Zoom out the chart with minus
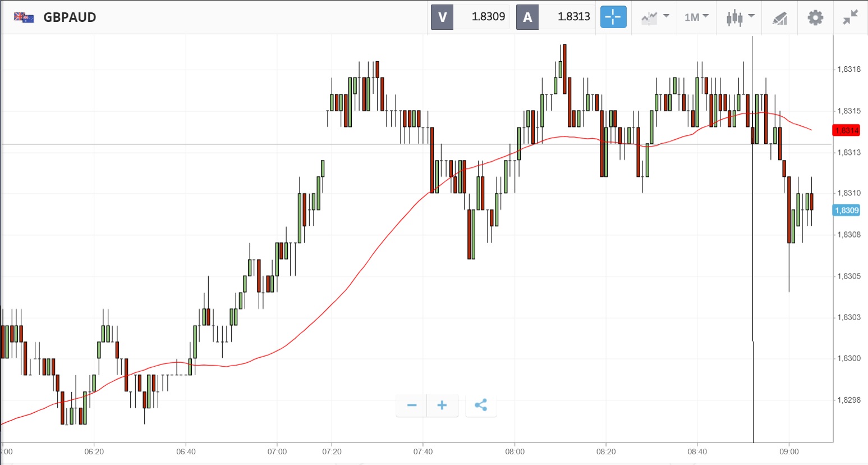The image size is (868, 465). 412,405
